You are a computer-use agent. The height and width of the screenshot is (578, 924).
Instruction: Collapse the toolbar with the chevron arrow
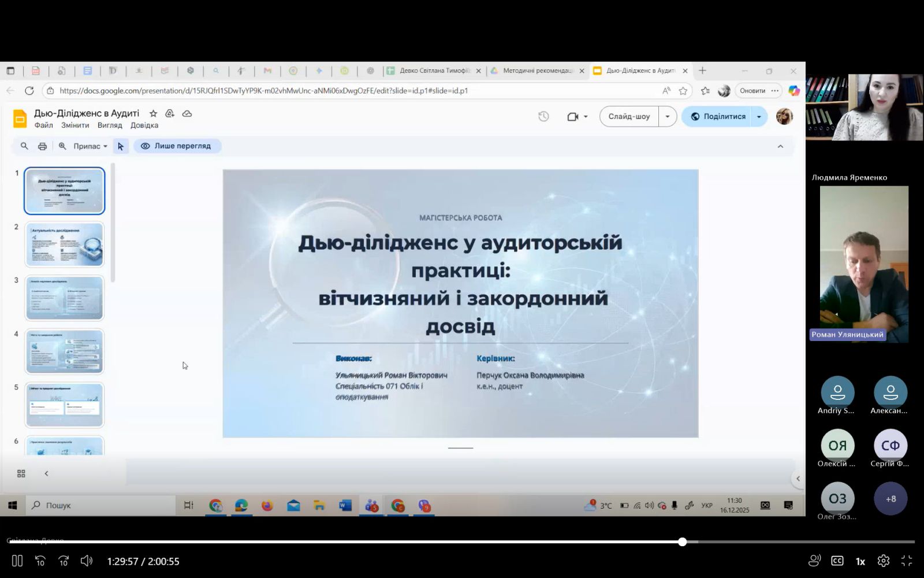click(780, 146)
